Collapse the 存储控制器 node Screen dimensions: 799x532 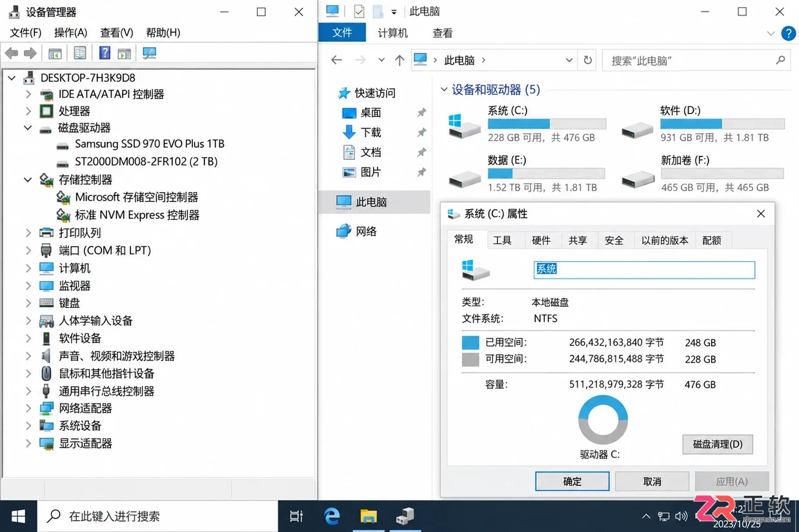tap(28, 180)
